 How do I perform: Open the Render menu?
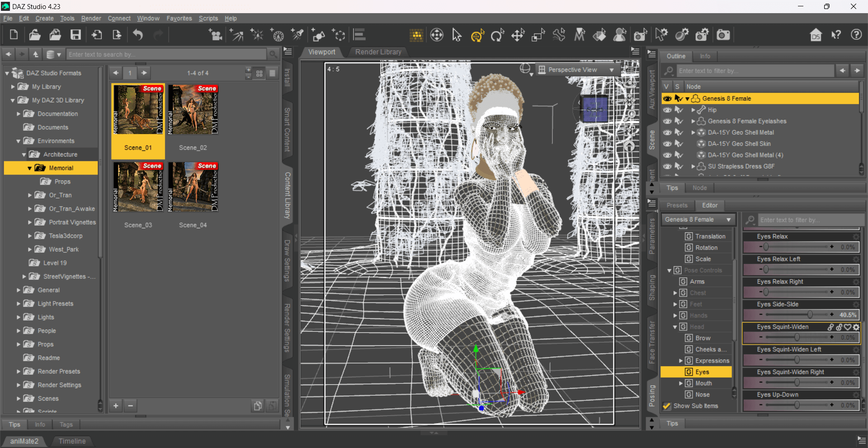coord(91,19)
